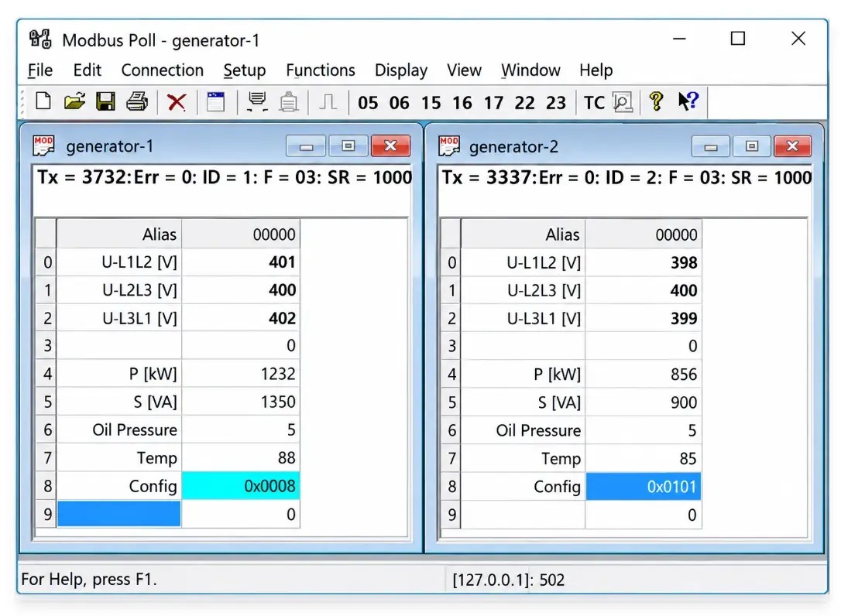
Task: Minimize the generator-1 child window
Action: [x=306, y=145]
